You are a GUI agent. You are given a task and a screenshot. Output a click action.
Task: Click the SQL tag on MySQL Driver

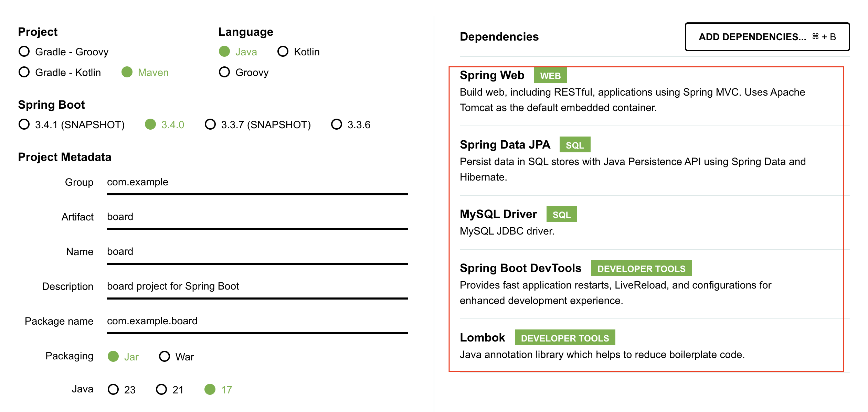562,214
